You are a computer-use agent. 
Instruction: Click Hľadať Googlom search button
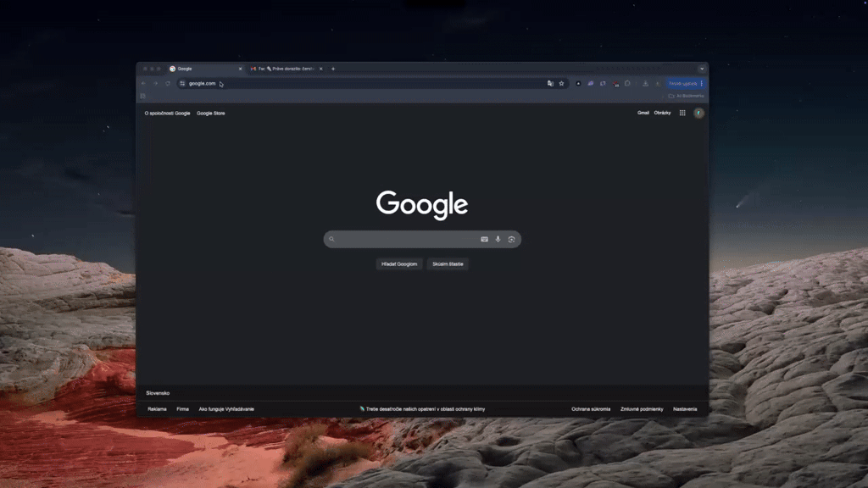coord(399,264)
